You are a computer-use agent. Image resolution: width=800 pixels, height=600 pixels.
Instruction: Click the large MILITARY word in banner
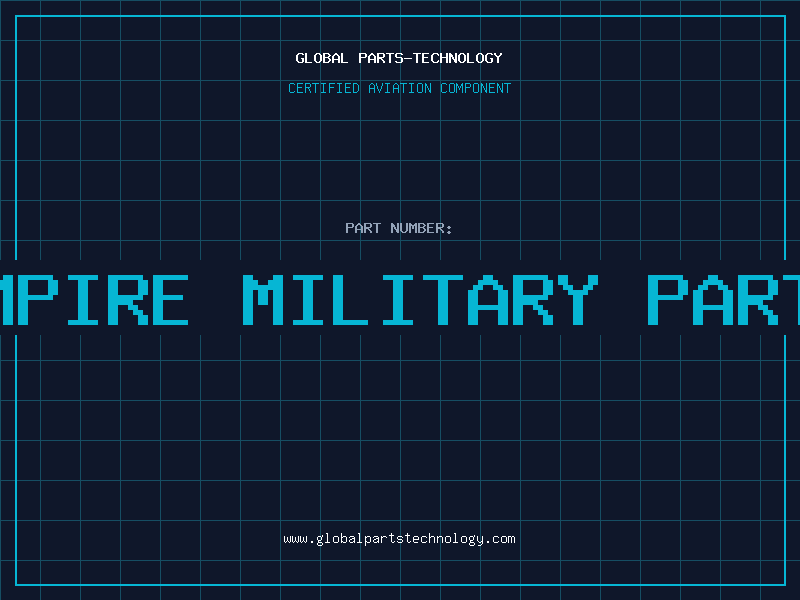click(x=420, y=299)
